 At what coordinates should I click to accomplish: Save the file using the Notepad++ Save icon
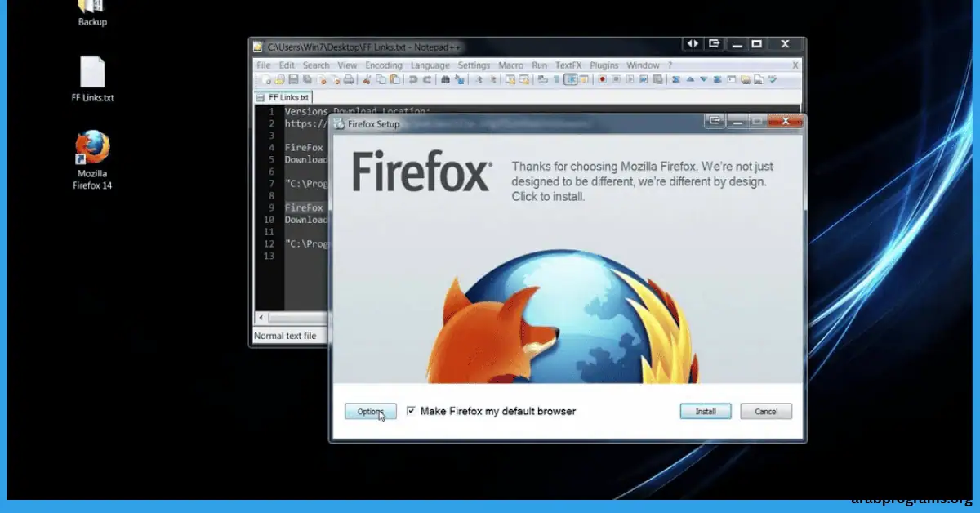pyautogui.click(x=293, y=79)
